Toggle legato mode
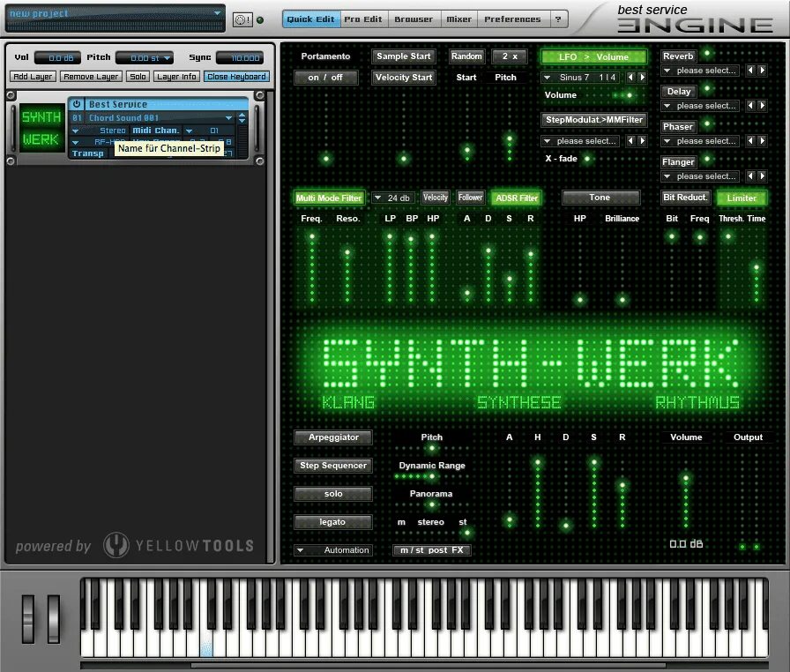The image size is (790, 672). [333, 522]
